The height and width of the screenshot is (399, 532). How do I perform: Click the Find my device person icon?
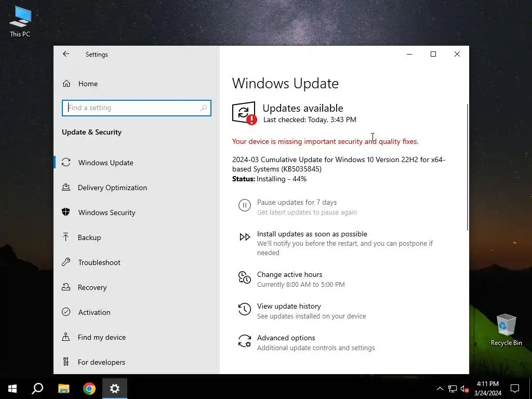tap(66, 337)
